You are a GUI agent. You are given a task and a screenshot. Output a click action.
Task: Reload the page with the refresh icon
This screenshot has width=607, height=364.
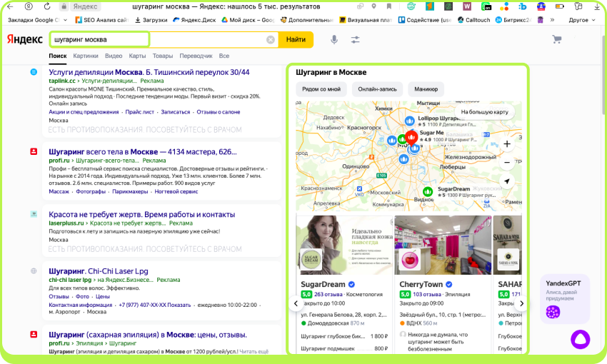point(47,6)
